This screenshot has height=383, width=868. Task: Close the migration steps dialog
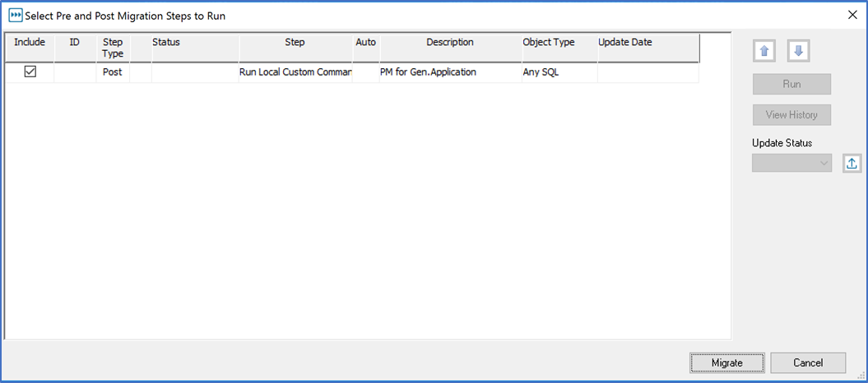tap(852, 16)
